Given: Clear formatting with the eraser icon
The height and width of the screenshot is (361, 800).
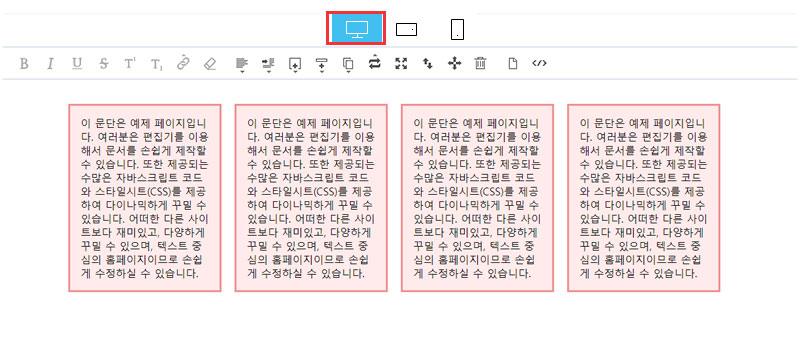Looking at the screenshot, I should tap(210, 64).
